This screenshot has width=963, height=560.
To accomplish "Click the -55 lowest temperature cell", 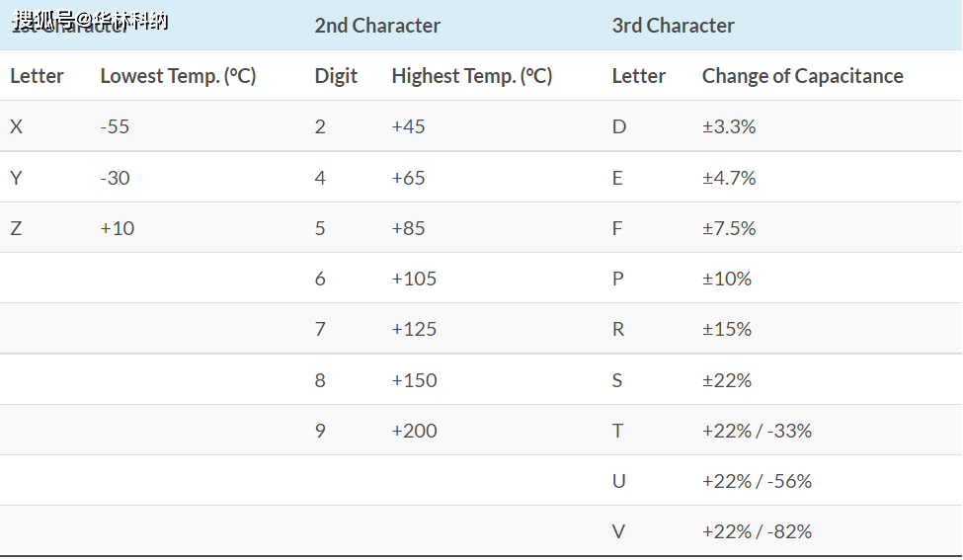I will pyautogui.click(x=115, y=126).
